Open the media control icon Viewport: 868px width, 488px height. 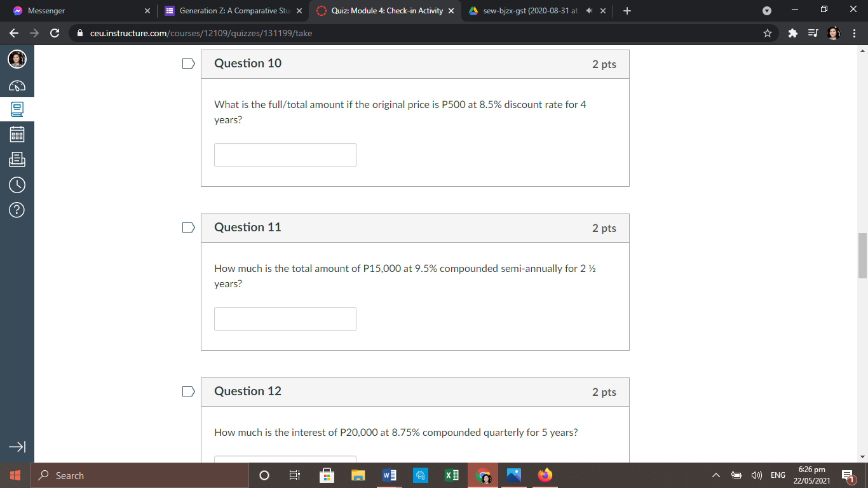[813, 33]
